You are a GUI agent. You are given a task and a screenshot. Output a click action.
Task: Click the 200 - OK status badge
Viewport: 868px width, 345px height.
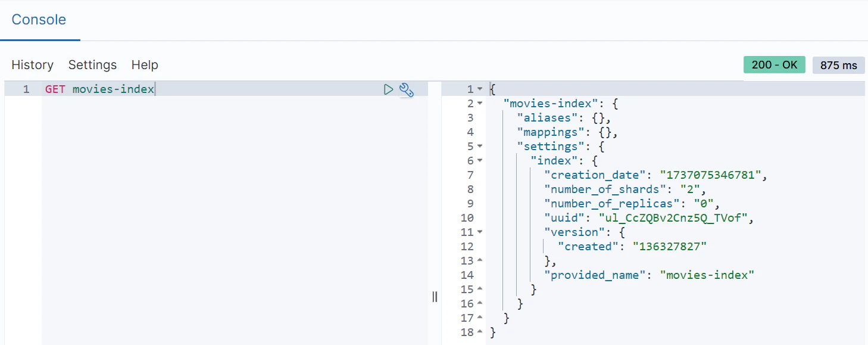(x=775, y=65)
